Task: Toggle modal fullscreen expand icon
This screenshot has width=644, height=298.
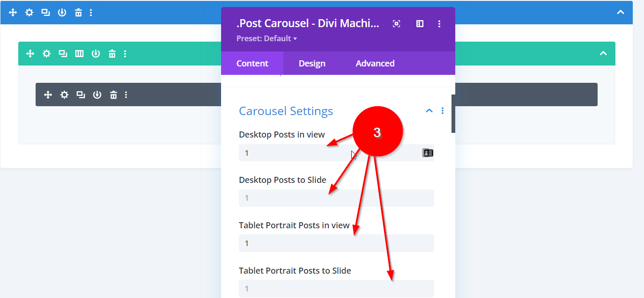Action: point(396,24)
